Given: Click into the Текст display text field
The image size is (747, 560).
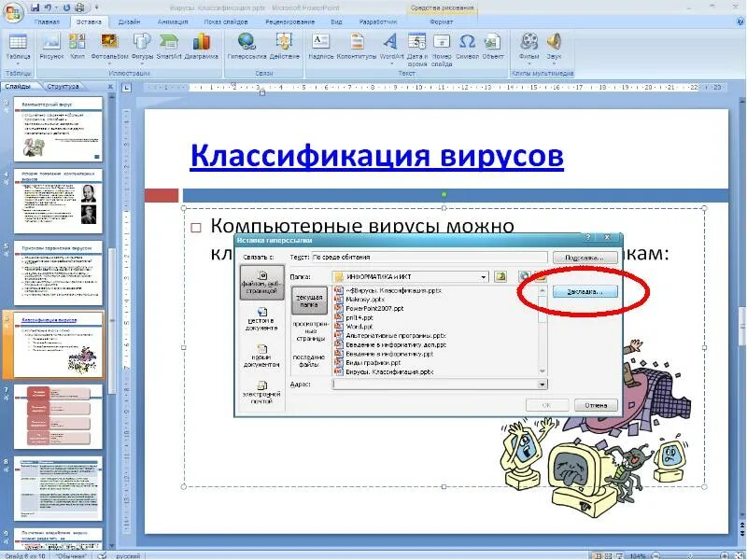Looking at the screenshot, I should coord(430,258).
